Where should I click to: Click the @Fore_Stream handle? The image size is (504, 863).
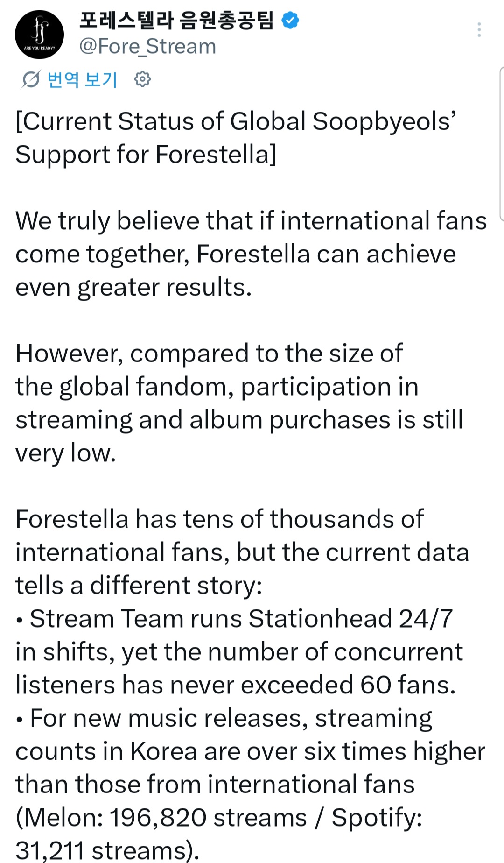click(x=147, y=46)
